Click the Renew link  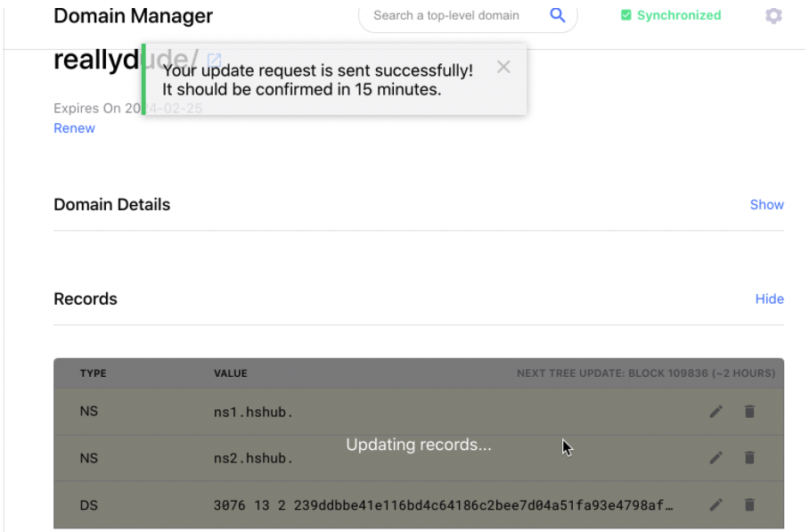coord(74,128)
